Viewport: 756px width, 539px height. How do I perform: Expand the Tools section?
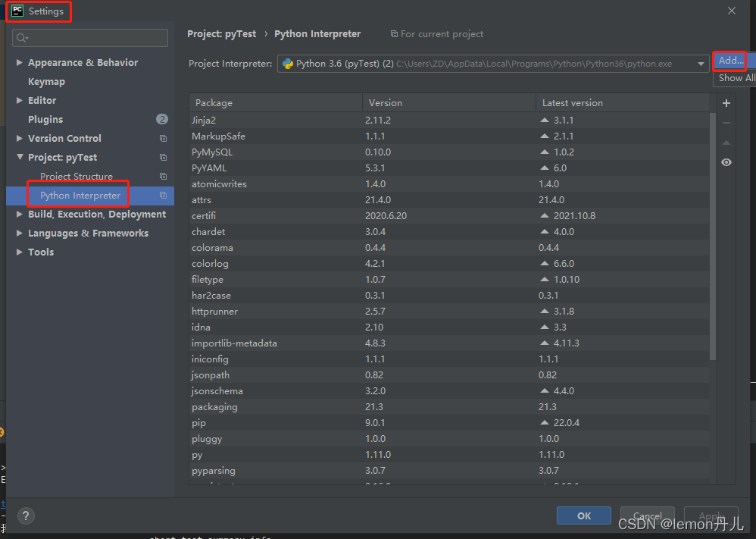tap(19, 252)
